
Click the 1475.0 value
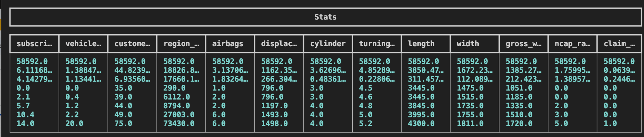coord(470,88)
